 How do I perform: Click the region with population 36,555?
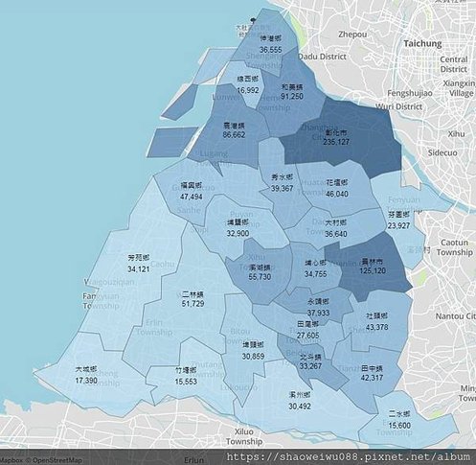(x=271, y=44)
